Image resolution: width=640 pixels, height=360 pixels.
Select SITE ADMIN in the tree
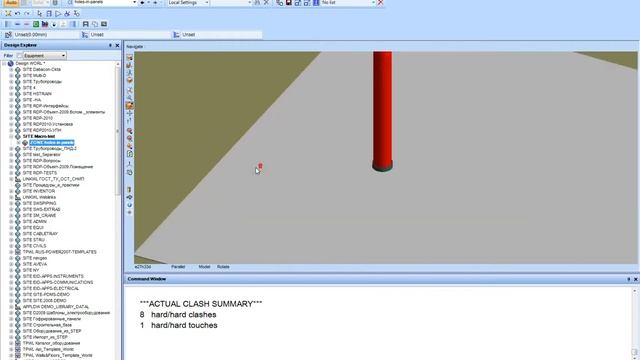point(35,222)
